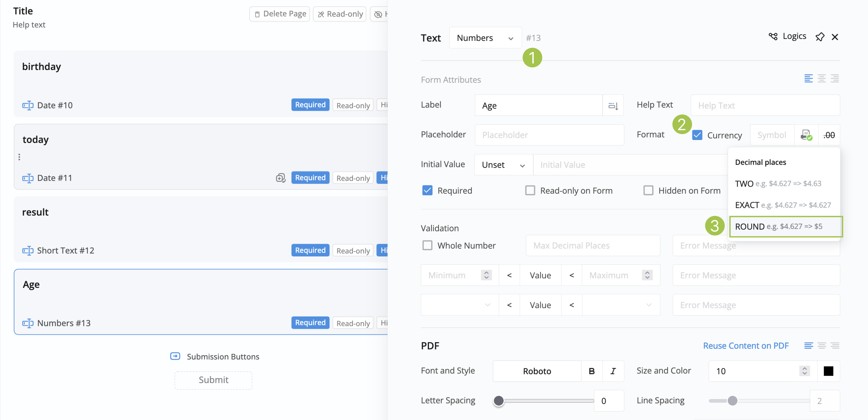The width and height of the screenshot is (868, 420).
Task: Open the black font color swatch
Action: coord(828,371)
